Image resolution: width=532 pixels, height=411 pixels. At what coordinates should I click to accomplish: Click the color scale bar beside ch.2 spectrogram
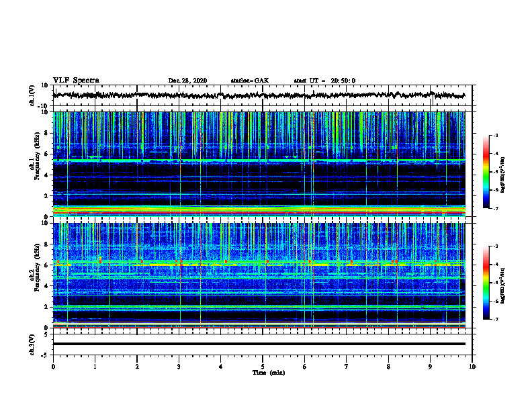pos(486,283)
